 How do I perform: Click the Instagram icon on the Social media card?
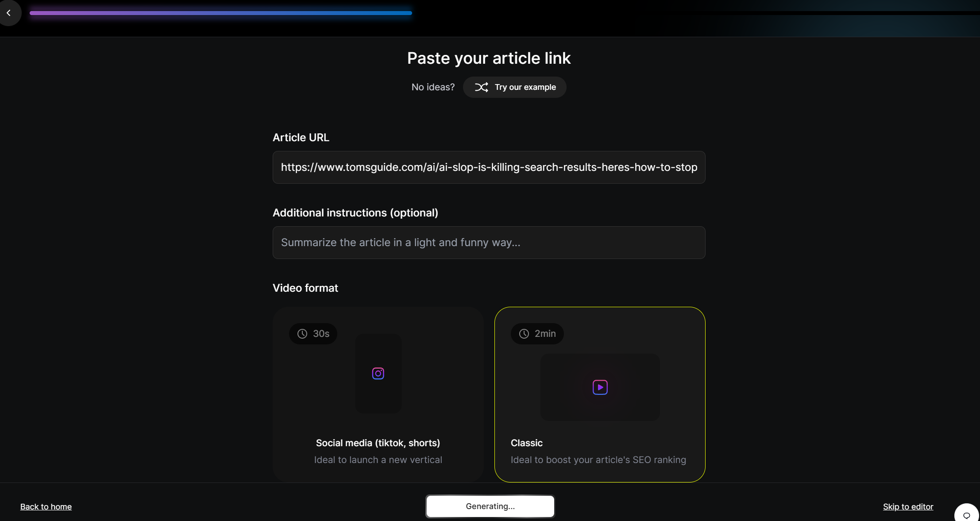378,373
